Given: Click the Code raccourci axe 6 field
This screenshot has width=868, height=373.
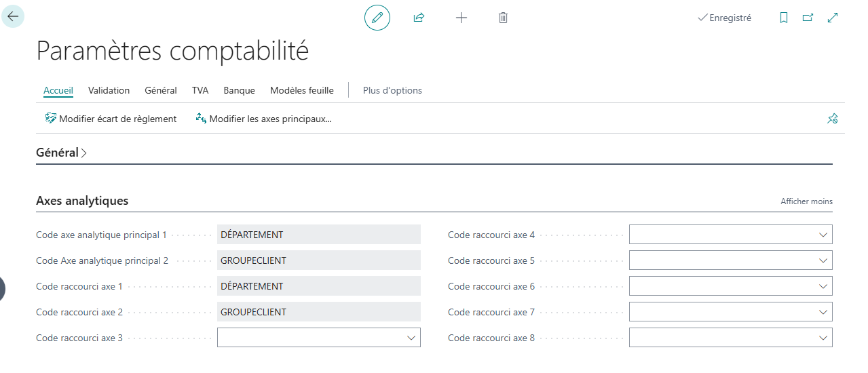Looking at the screenshot, I should coord(723,286).
